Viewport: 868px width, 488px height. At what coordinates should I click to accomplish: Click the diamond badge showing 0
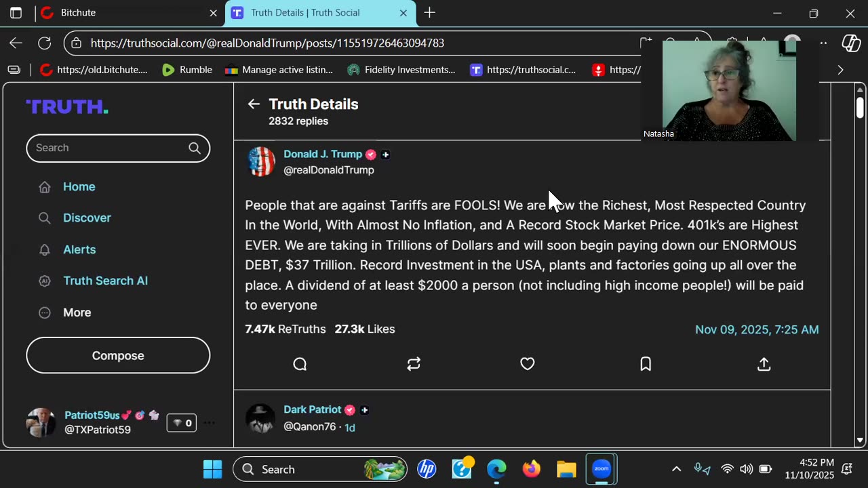click(x=182, y=423)
